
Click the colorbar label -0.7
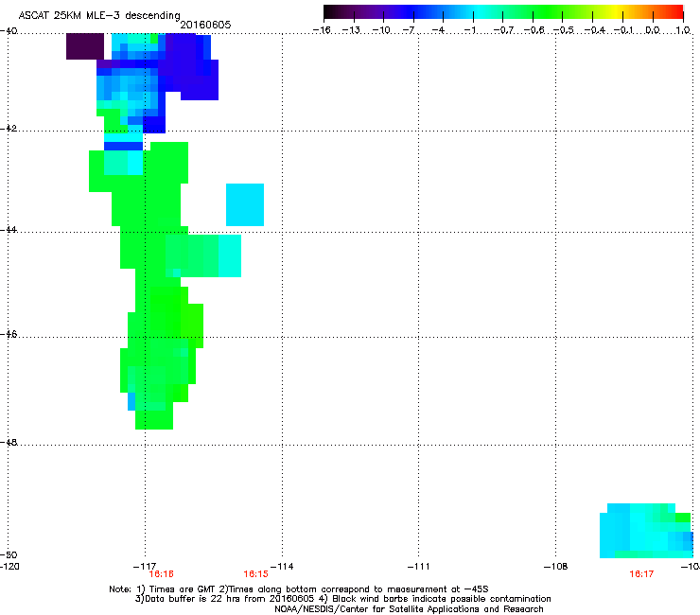(503, 30)
